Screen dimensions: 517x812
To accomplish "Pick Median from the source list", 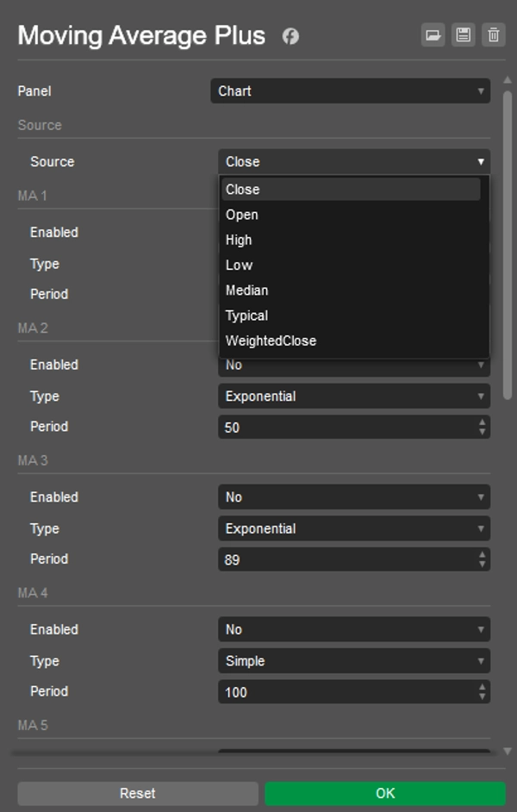I will coord(246,290).
